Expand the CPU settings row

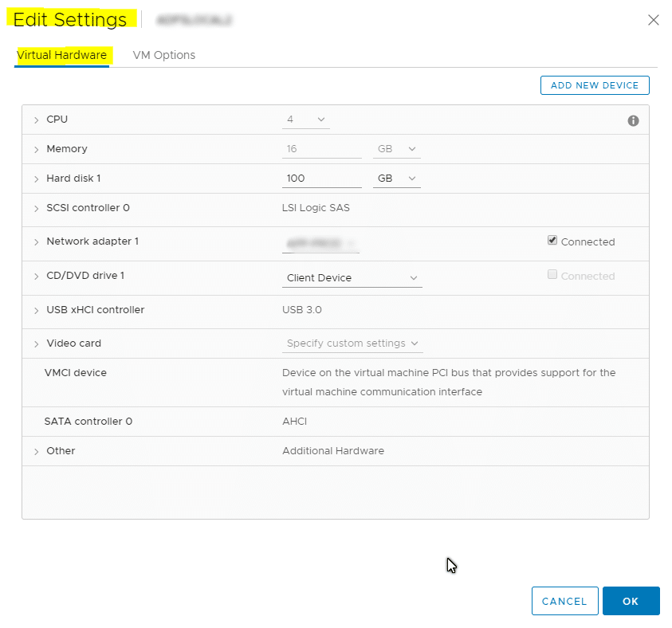pos(36,120)
